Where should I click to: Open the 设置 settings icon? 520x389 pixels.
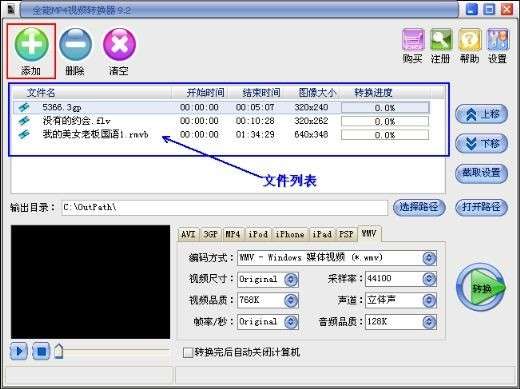pos(498,40)
